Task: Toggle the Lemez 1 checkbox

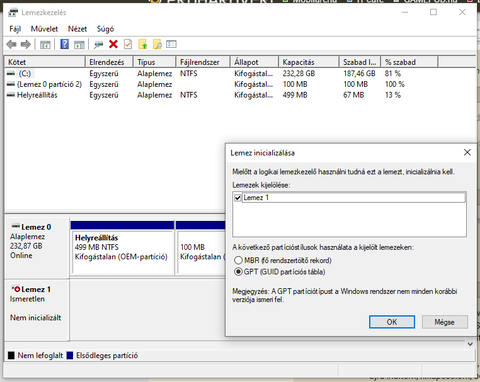Action: (x=238, y=198)
